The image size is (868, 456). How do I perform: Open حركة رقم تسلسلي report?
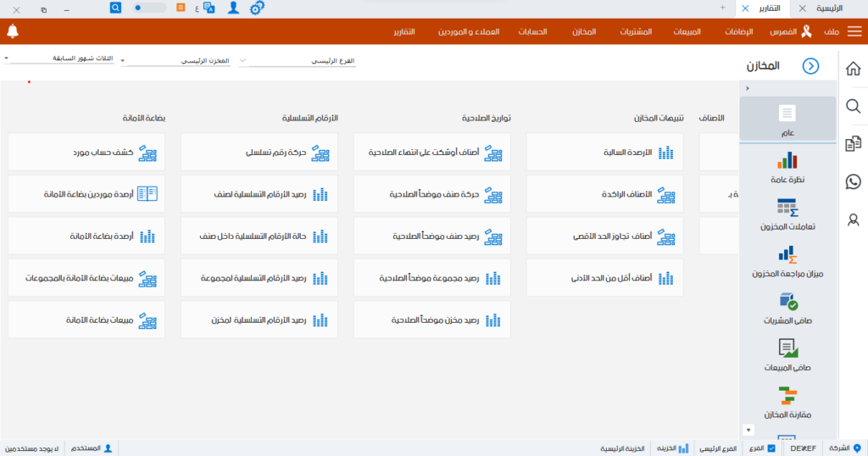(x=259, y=153)
